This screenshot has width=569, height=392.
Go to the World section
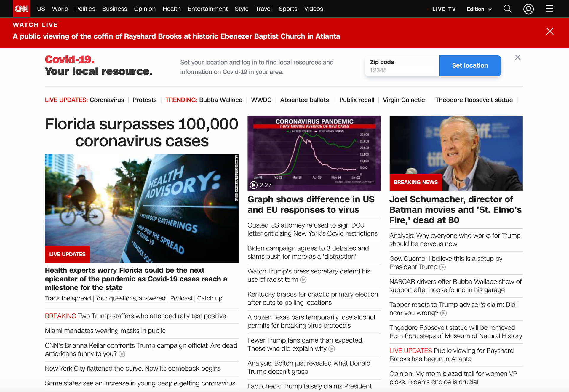pos(60,9)
